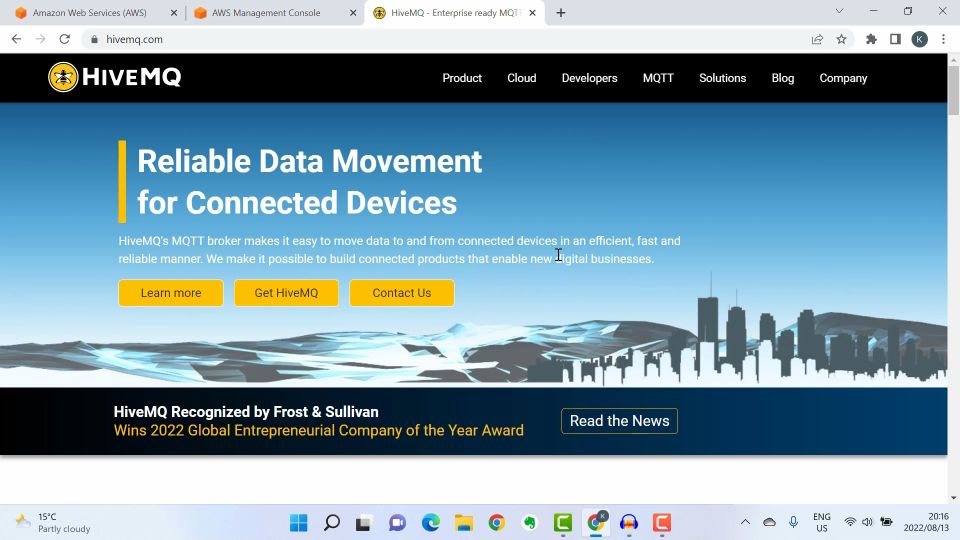This screenshot has height=540, width=960.
Task: View site security lock info
Action: tap(94, 39)
